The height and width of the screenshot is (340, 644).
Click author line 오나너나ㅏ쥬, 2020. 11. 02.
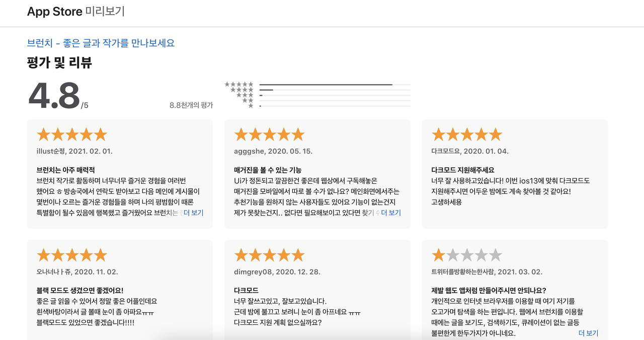pyautogui.click(x=77, y=272)
